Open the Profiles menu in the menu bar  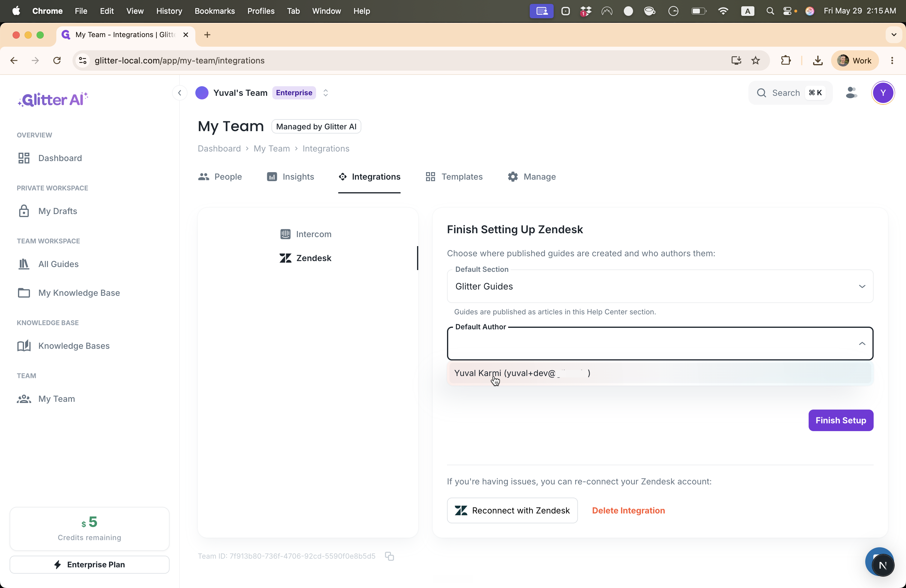tap(261, 11)
